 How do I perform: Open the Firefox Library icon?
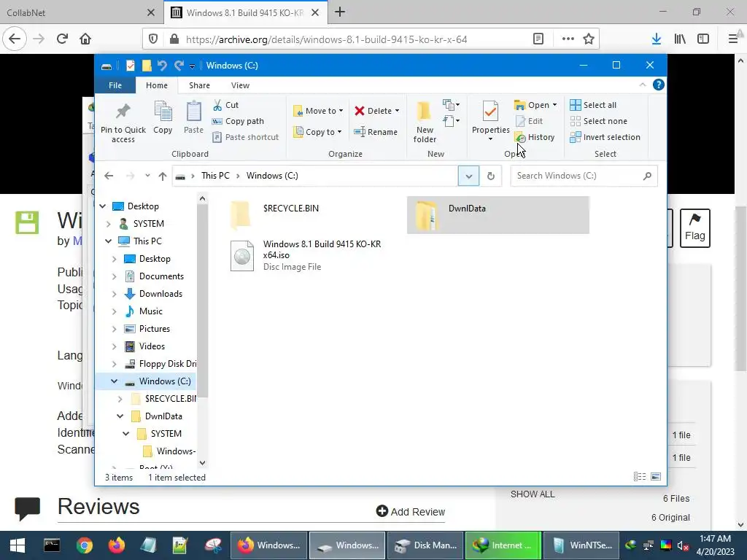pyautogui.click(x=680, y=39)
